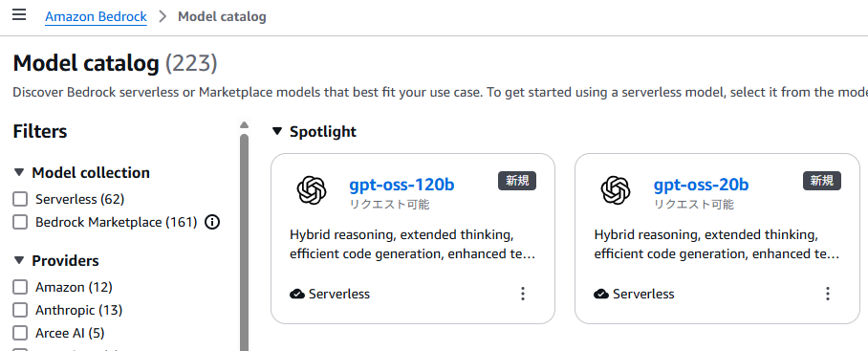Screen dimensions: 868x351
Task: Open the three-dot menu on gpt-oss-20b card
Action: (x=828, y=294)
